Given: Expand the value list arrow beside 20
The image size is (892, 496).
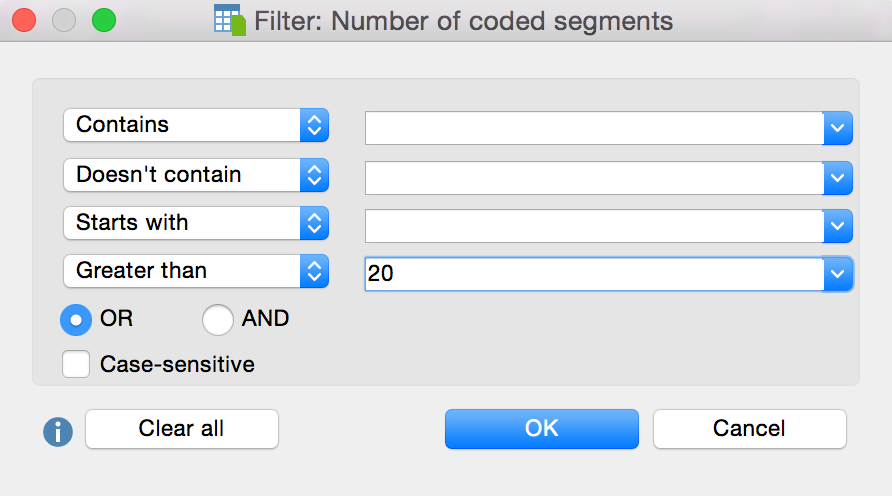Looking at the screenshot, I should [x=838, y=273].
